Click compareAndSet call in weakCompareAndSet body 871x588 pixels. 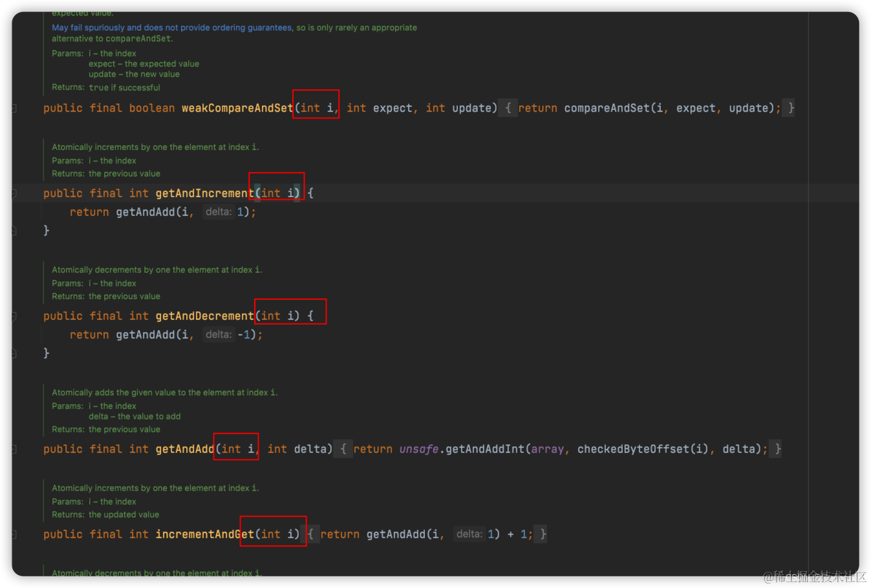(607, 108)
